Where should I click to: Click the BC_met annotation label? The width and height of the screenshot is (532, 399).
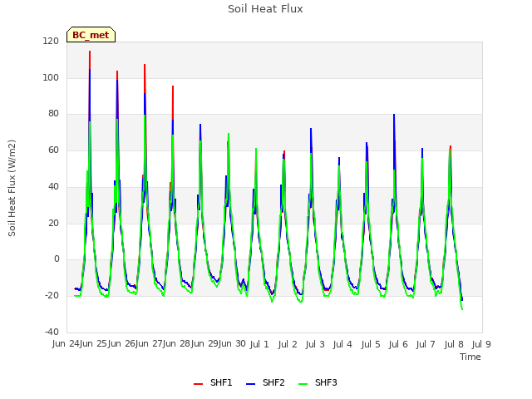click(91, 35)
